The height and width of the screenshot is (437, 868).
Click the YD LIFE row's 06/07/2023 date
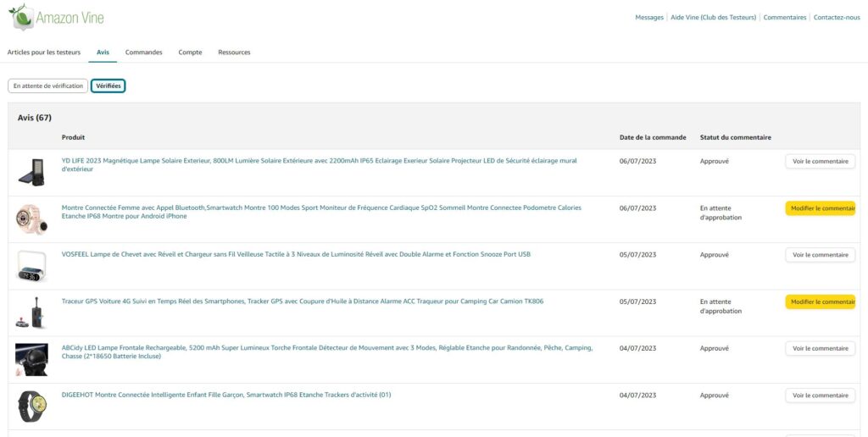[637, 162]
